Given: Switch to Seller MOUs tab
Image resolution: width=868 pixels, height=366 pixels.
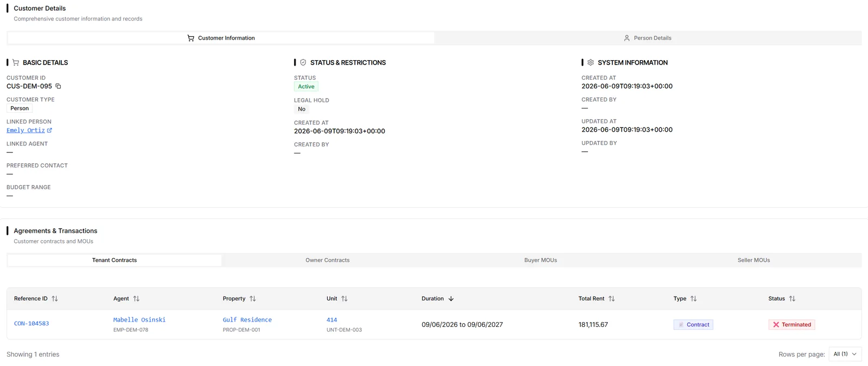Looking at the screenshot, I should click(x=754, y=260).
